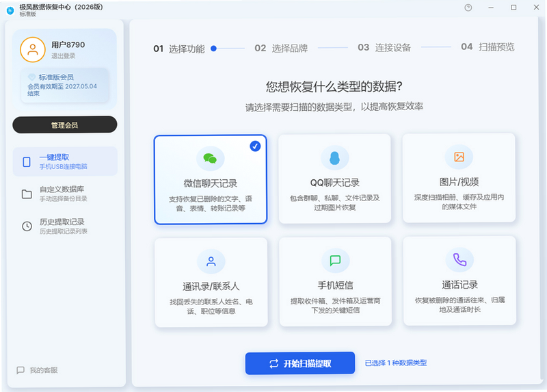
Task: Open the help question mark icon
Action: click(x=468, y=8)
